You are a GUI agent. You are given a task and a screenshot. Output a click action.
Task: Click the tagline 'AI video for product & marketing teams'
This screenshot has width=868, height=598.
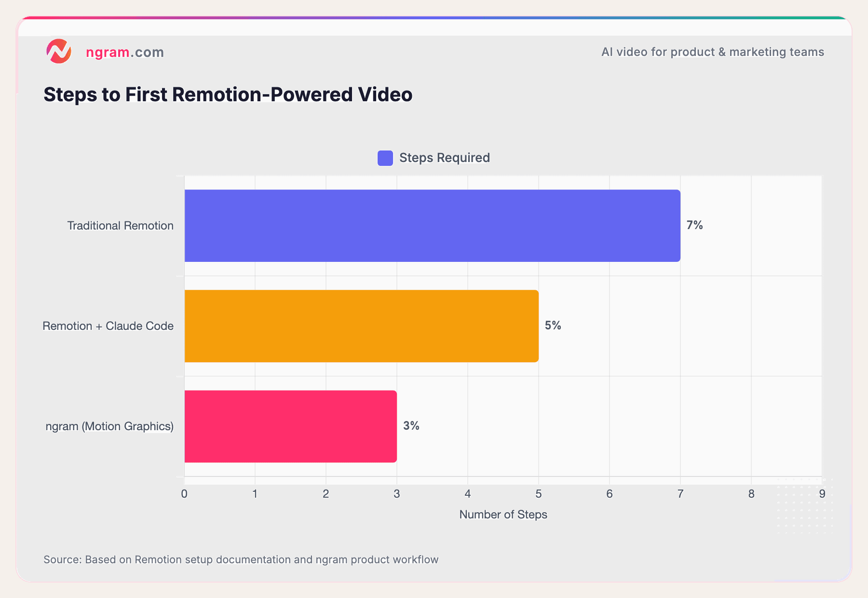click(x=713, y=52)
